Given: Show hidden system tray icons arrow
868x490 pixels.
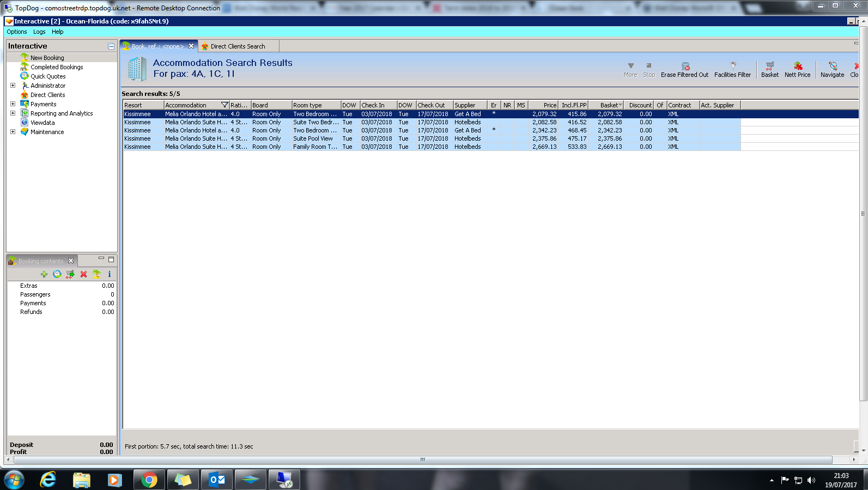Looking at the screenshot, I should pos(772,480).
